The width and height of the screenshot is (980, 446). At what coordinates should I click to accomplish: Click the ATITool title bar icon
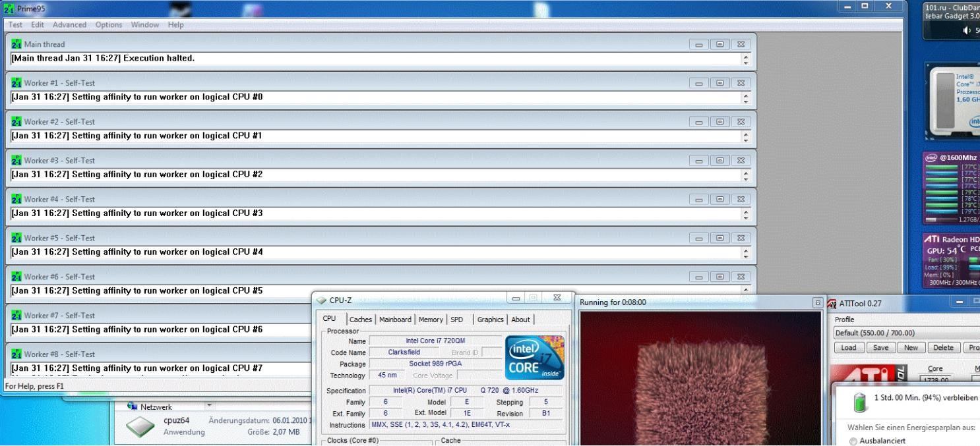pos(831,304)
